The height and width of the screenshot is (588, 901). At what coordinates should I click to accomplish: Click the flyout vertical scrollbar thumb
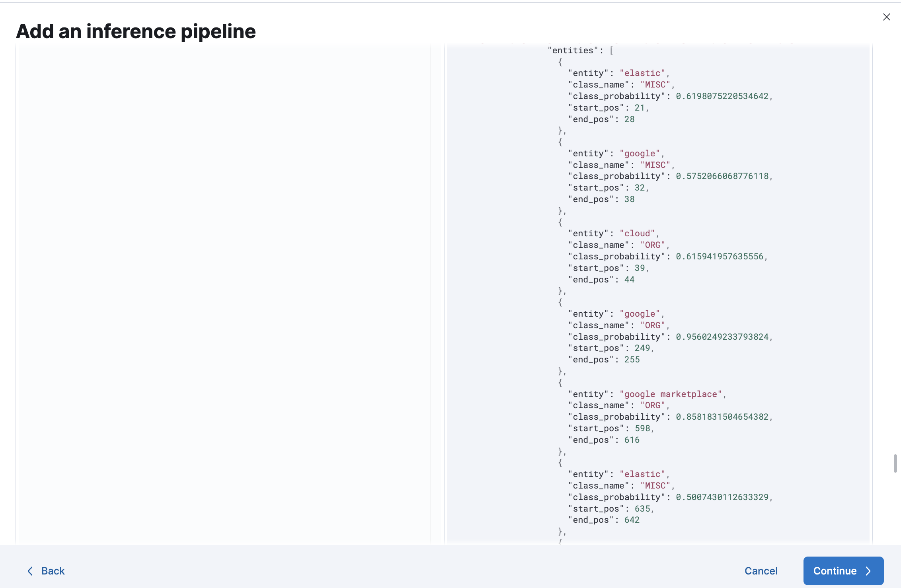pos(895,463)
